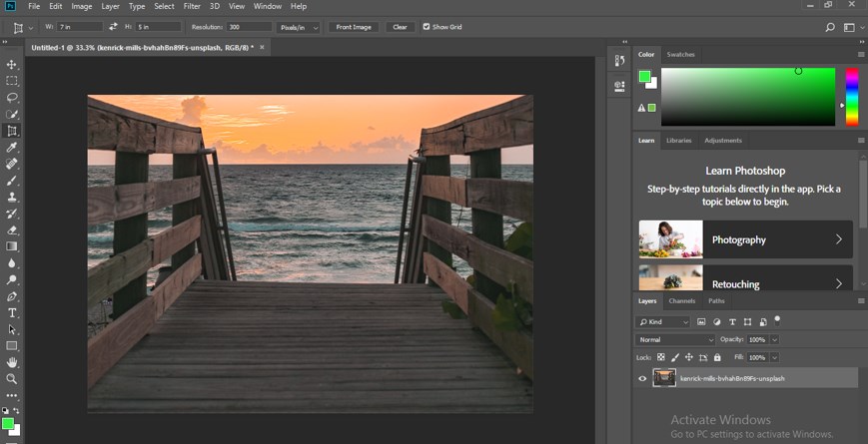Open the Layers panel flyout menu

pyautogui.click(x=861, y=300)
